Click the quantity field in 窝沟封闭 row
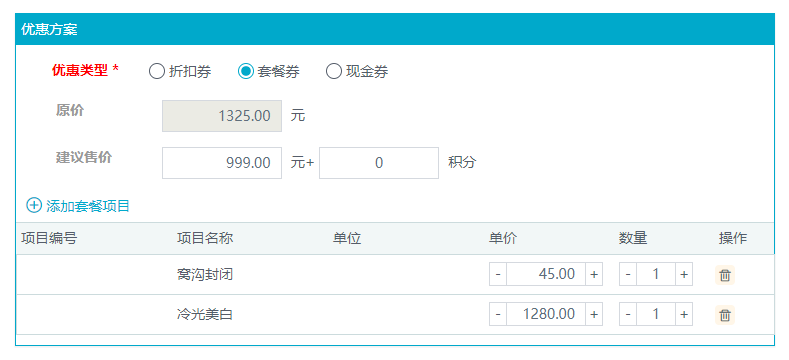The width and height of the screenshot is (789, 360). pos(656,274)
